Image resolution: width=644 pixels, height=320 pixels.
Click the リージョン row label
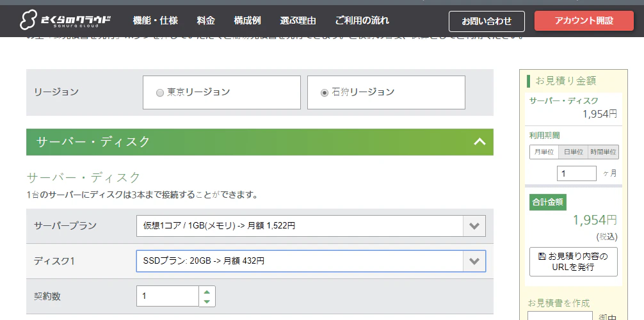(x=56, y=92)
